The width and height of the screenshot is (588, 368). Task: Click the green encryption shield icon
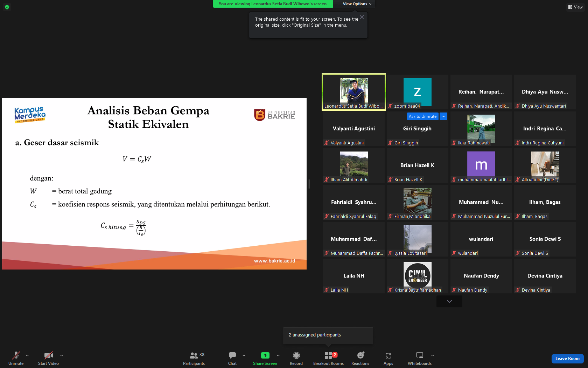click(x=7, y=7)
